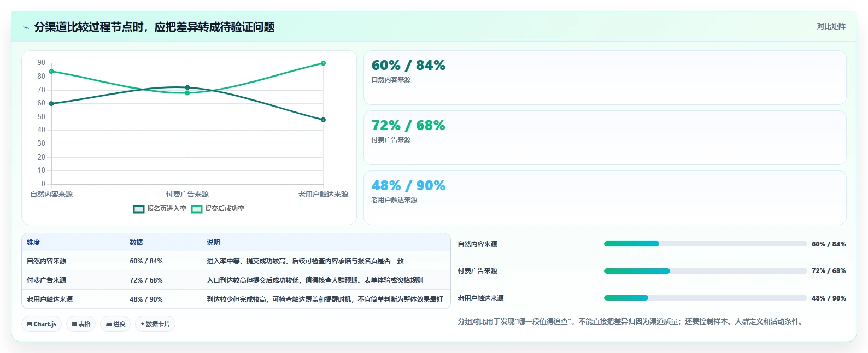Click the 付费广告来源 progress row label

[477, 271]
